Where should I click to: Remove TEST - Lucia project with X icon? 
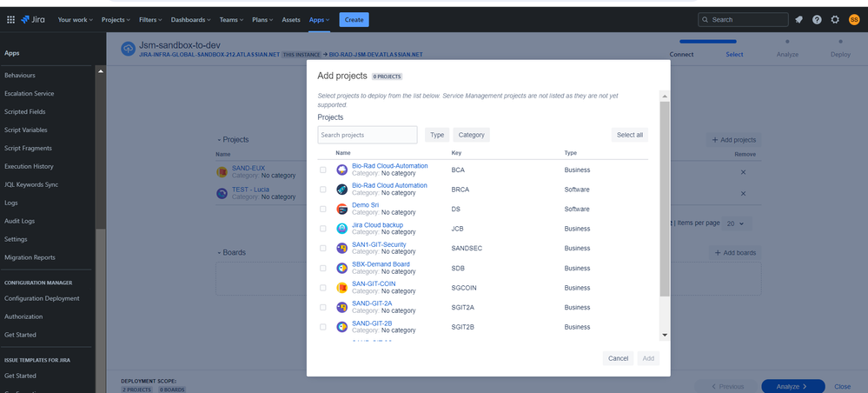pos(743,193)
